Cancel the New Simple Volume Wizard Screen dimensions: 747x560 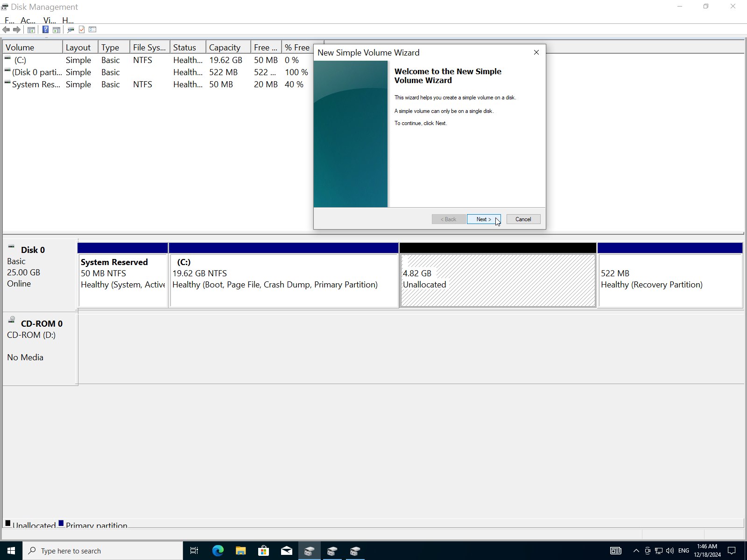pyautogui.click(x=523, y=219)
